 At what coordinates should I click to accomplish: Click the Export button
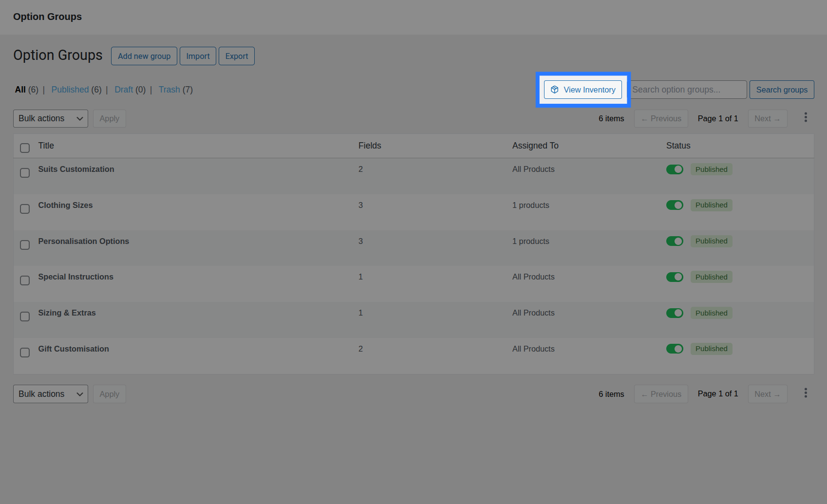pos(237,56)
